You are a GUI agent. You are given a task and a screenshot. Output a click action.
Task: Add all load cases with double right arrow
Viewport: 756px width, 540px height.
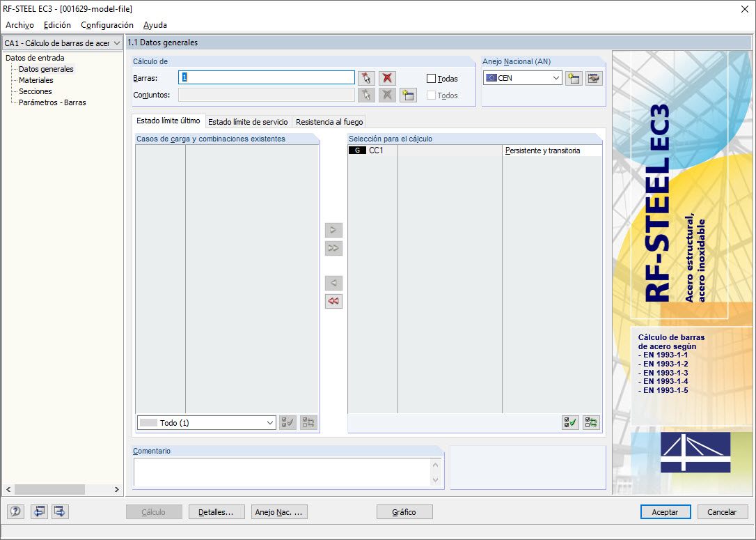pos(333,249)
